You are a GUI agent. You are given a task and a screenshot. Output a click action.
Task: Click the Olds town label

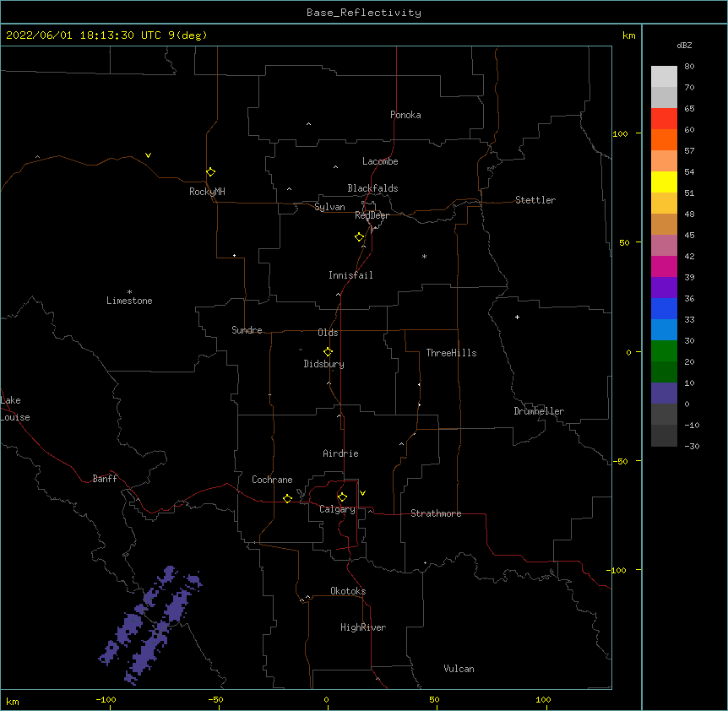[328, 333]
